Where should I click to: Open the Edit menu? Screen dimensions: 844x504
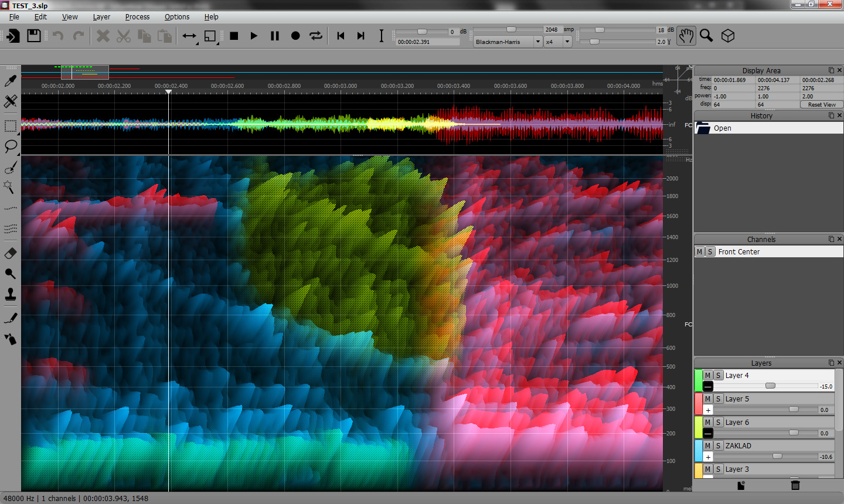pos(40,17)
